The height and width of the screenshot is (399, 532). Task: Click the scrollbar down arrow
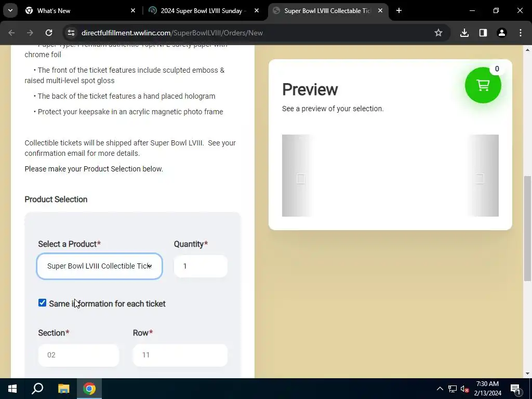pyautogui.click(x=527, y=374)
